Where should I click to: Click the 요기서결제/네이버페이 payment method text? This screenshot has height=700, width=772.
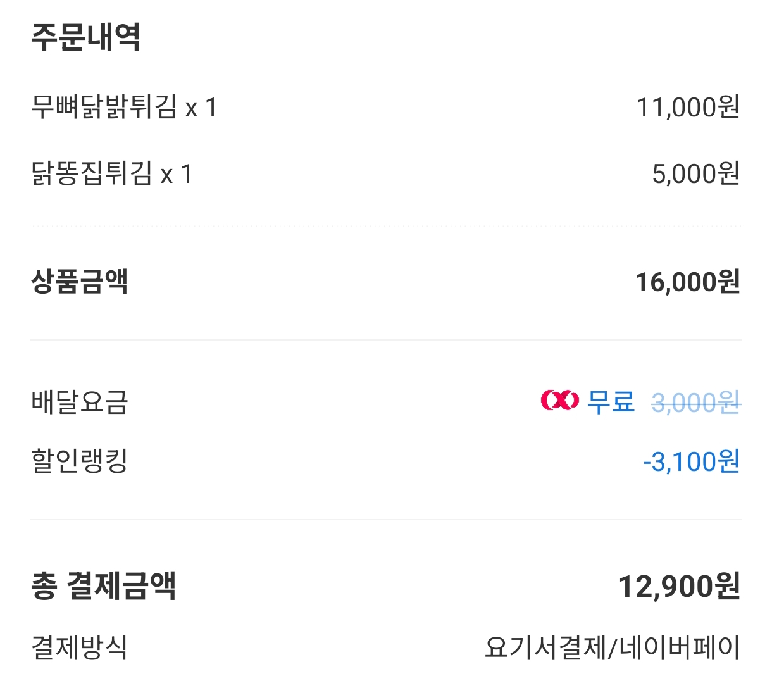[613, 647]
